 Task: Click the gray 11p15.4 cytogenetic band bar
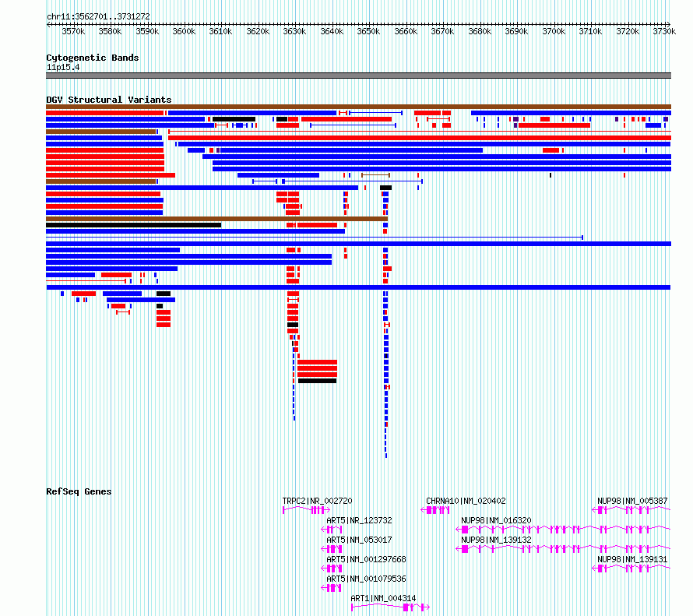tap(358, 76)
